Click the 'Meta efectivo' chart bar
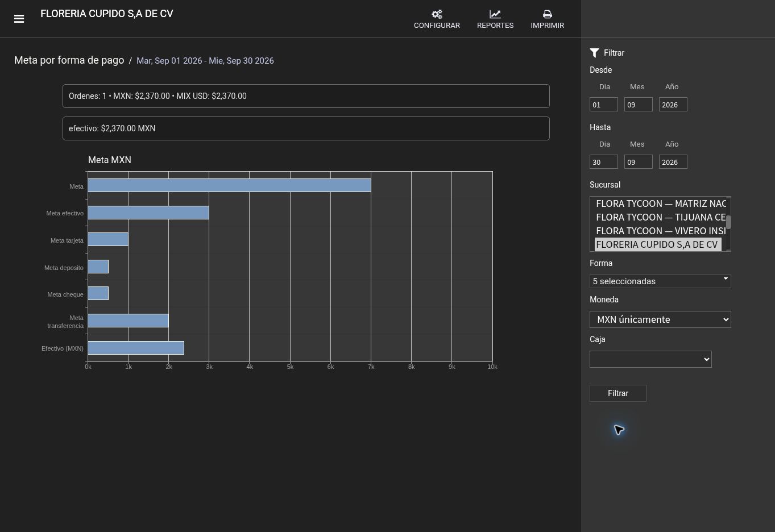 tap(148, 213)
